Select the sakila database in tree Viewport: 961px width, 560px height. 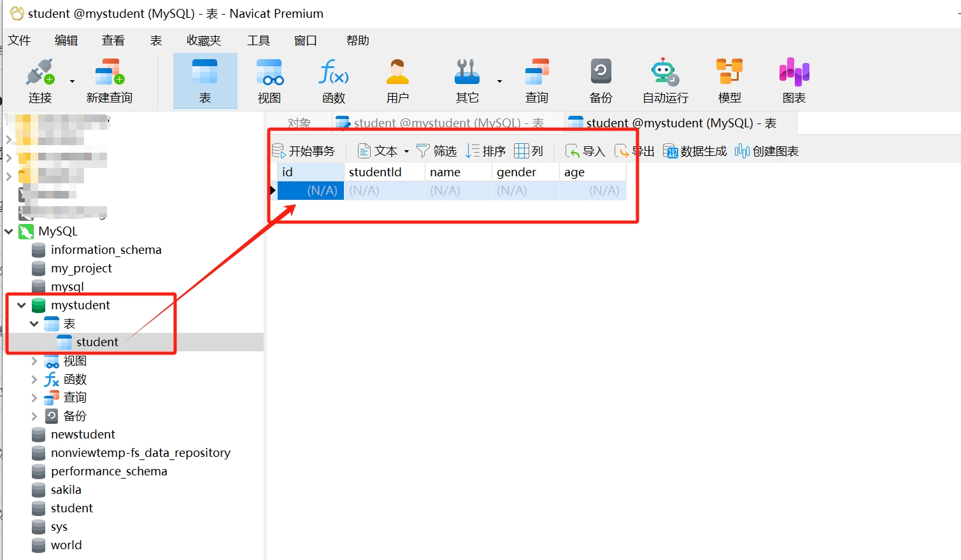pyautogui.click(x=66, y=490)
